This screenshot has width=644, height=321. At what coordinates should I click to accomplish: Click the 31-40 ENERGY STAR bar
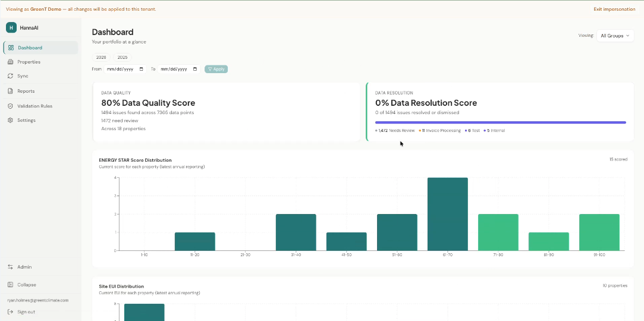296,232
